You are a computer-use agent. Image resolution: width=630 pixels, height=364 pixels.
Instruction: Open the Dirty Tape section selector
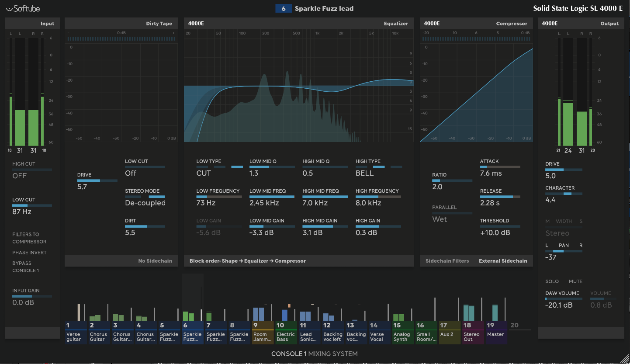tap(121, 24)
